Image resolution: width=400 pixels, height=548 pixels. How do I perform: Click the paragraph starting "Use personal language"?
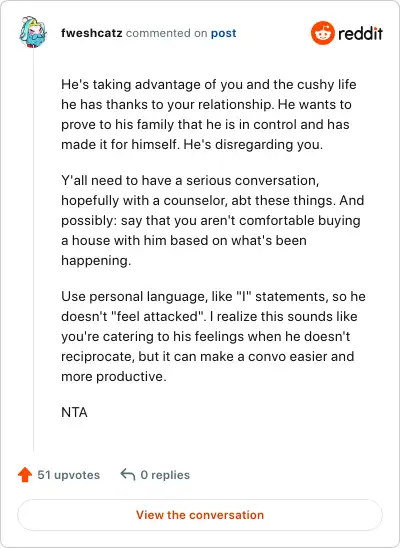pos(213,336)
